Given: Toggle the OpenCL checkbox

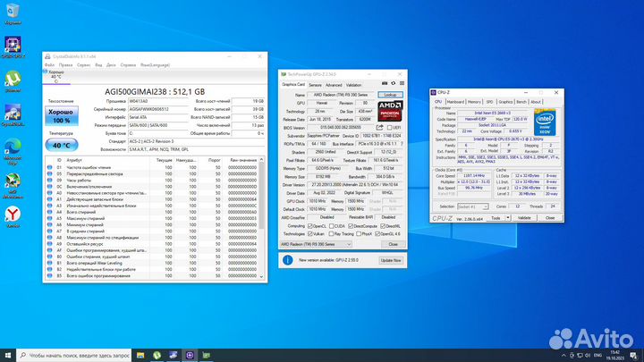Looking at the screenshot, I should (310, 226).
